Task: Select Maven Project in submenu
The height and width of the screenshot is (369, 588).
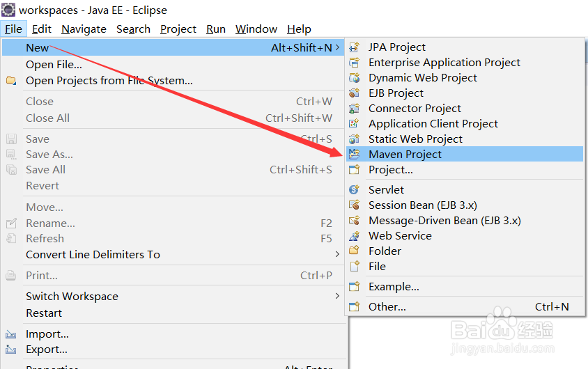Action: (465, 154)
